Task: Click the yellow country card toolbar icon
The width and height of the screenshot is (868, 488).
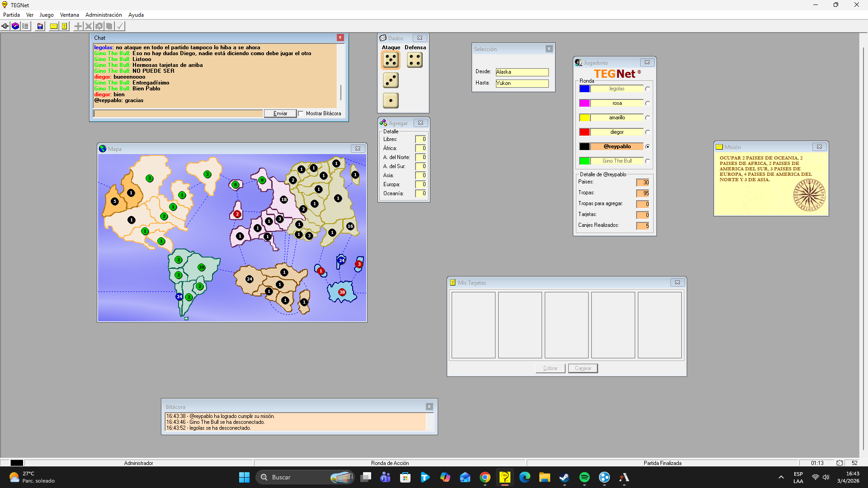Action: point(65,26)
